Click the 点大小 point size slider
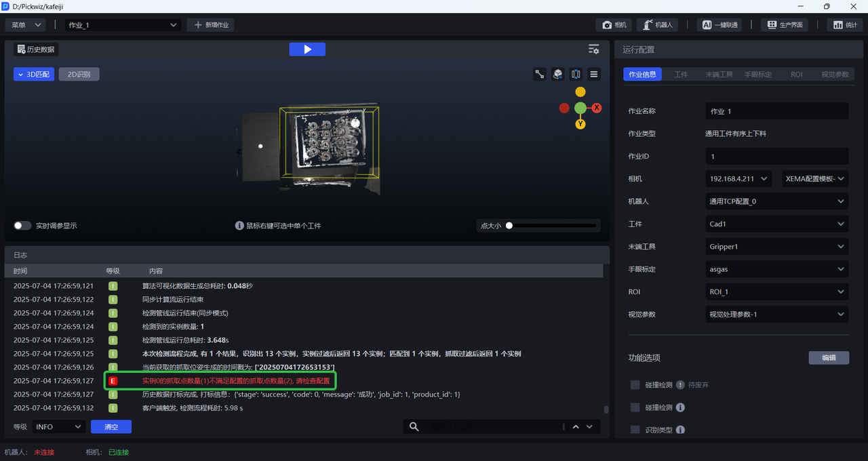This screenshot has height=461, width=868. pos(552,226)
